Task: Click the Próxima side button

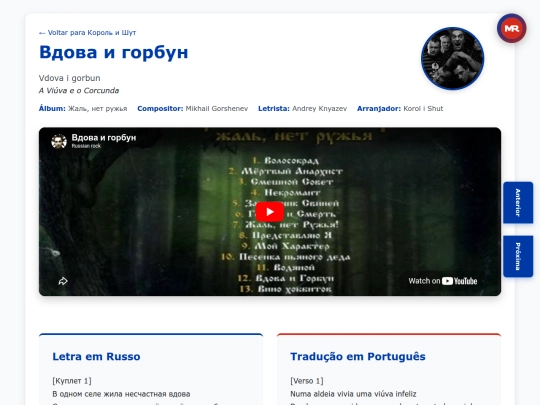Action: click(x=518, y=256)
